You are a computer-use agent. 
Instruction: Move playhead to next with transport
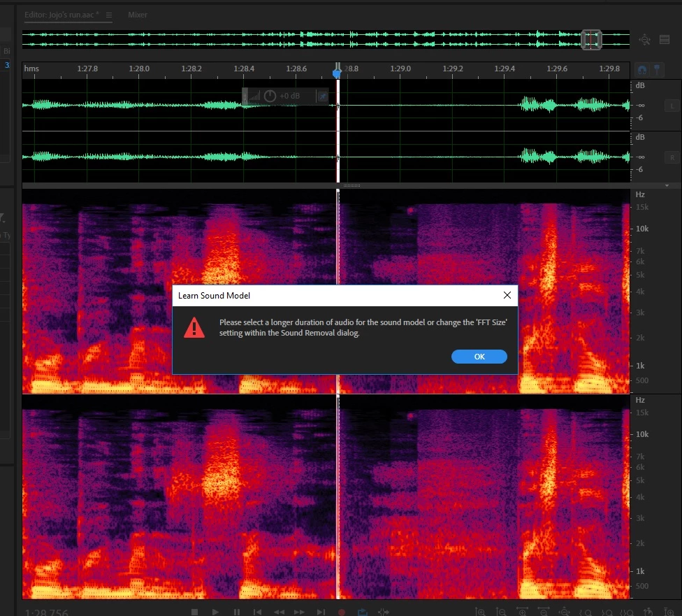click(x=321, y=612)
